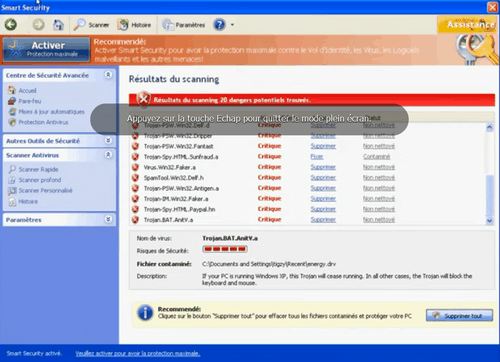Click shield icon beside Trojan-Spy.HTML.Paypal.hn
This screenshot has width=500, height=362.
[135, 209]
